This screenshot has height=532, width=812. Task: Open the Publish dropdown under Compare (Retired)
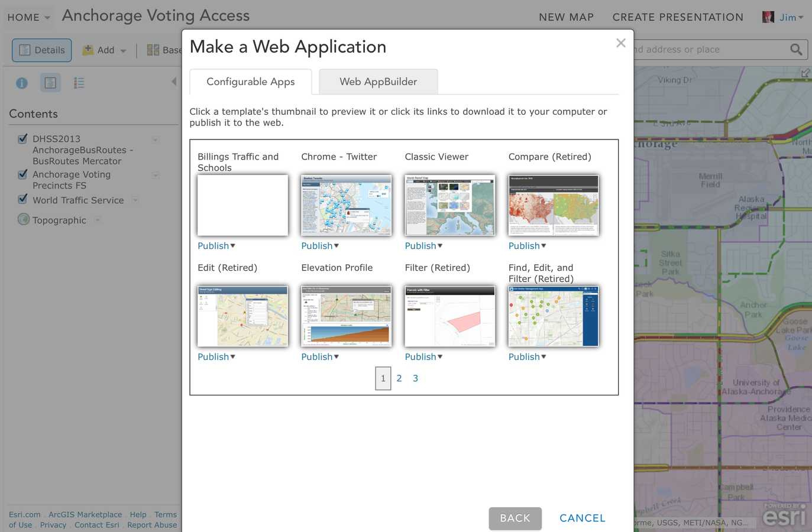coord(528,246)
